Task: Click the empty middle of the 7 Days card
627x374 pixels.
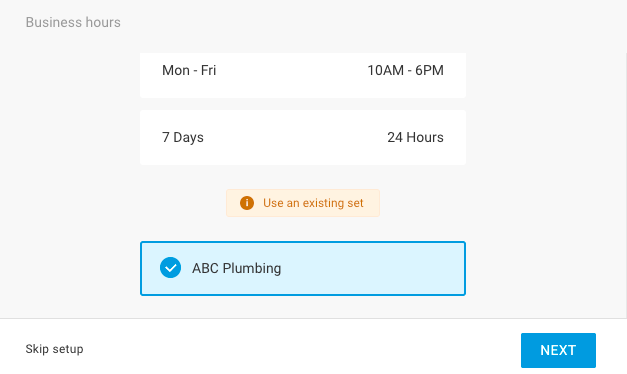Action: tap(295, 138)
